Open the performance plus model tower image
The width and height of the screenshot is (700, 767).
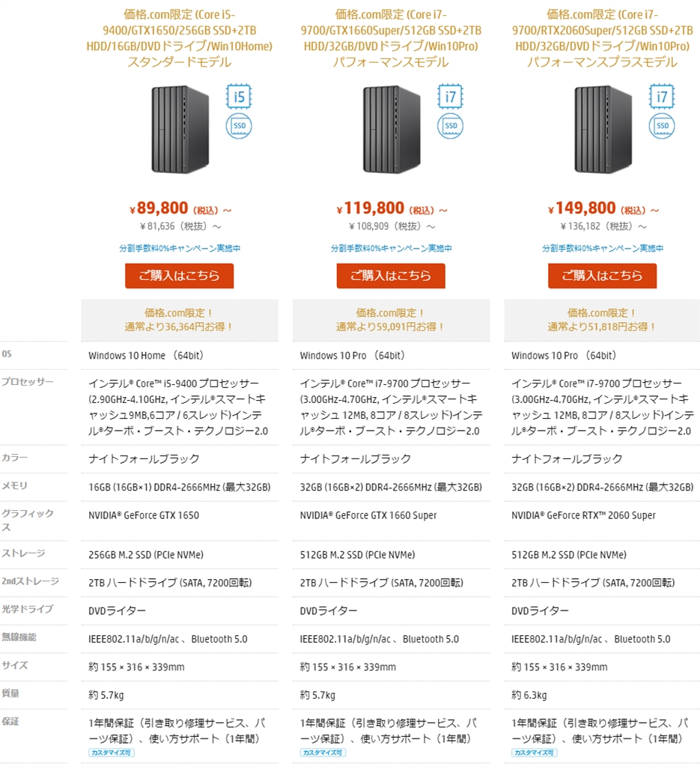pyautogui.click(x=603, y=129)
